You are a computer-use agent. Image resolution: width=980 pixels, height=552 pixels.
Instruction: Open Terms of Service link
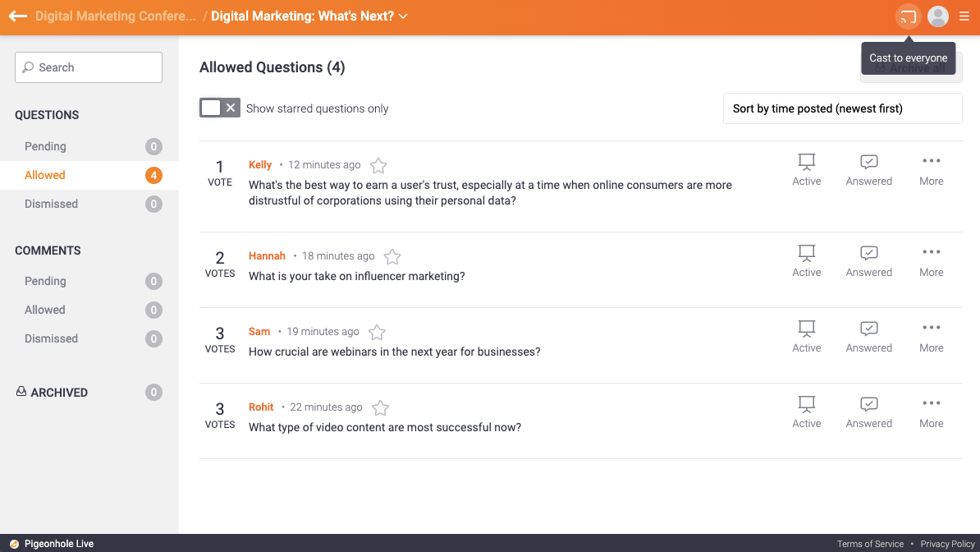[x=870, y=544]
